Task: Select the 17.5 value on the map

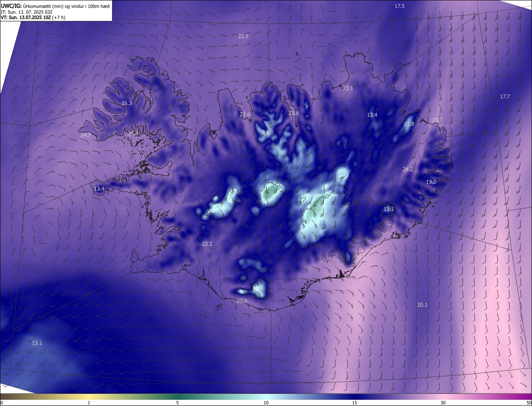Action: (399, 6)
